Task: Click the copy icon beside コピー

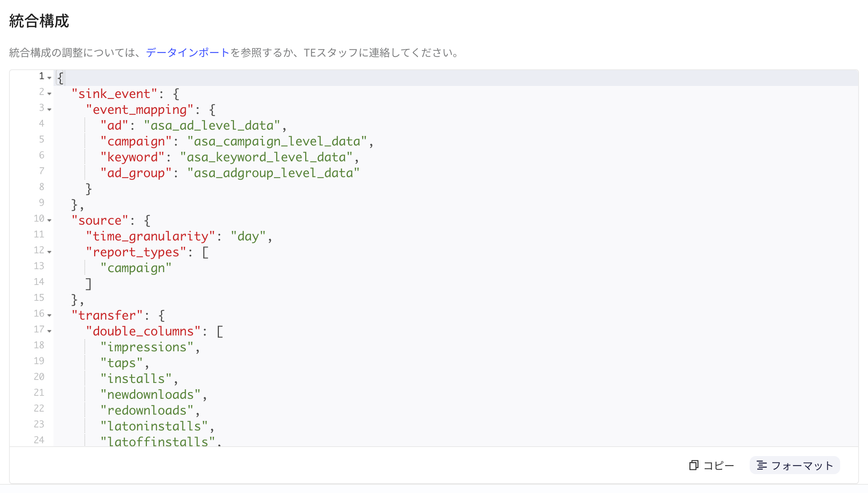Action: coord(694,465)
